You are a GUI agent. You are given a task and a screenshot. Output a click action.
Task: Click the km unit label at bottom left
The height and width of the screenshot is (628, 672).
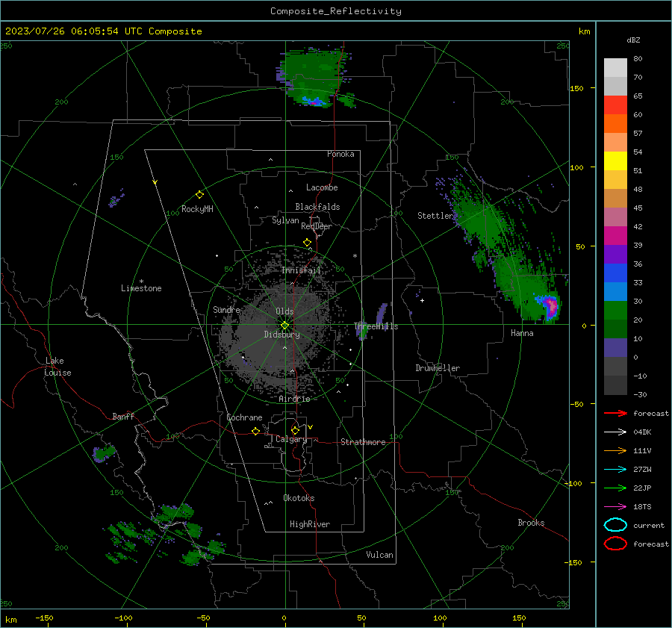click(x=10, y=620)
